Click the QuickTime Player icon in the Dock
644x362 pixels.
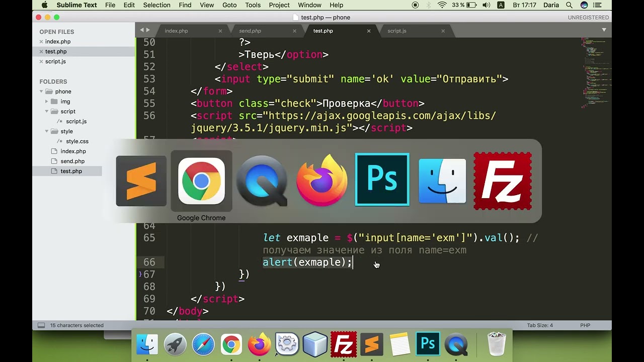click(456, 345)
